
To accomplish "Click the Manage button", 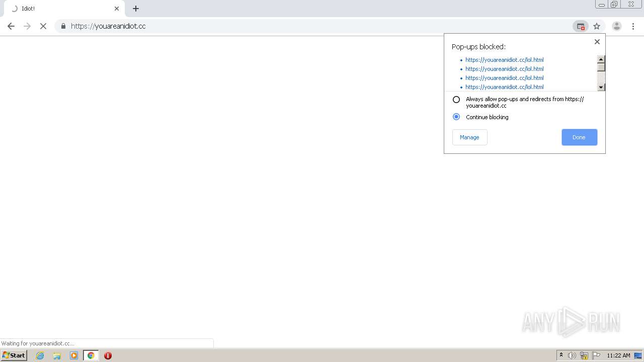I will coord(469,137).
